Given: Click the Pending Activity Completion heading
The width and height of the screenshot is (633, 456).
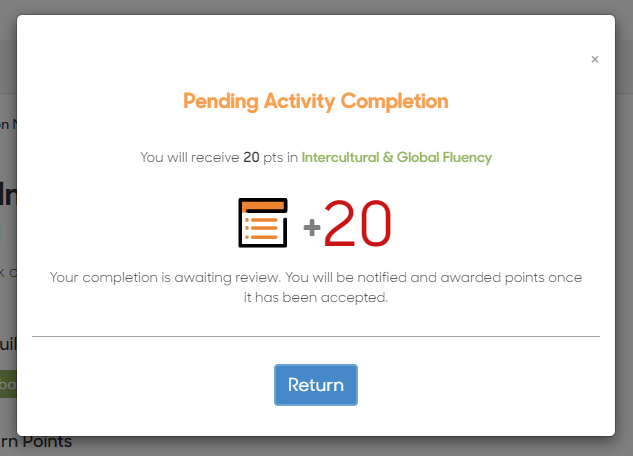Looking at the screenshot, I should click(316, 101).
